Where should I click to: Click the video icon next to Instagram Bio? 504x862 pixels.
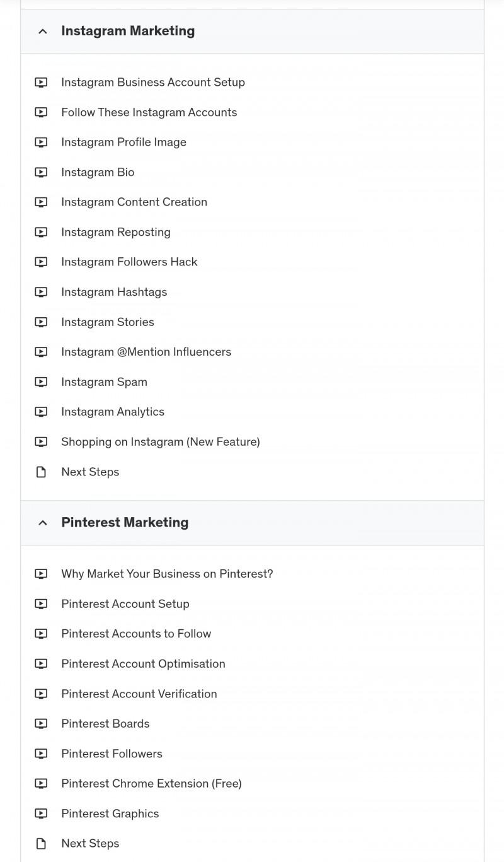(41, 172)
